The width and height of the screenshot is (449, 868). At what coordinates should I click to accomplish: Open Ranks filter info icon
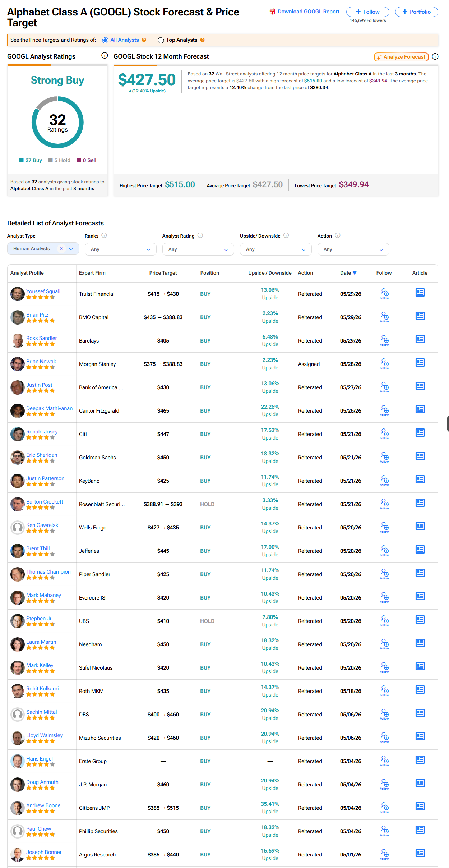coord(104,235)
